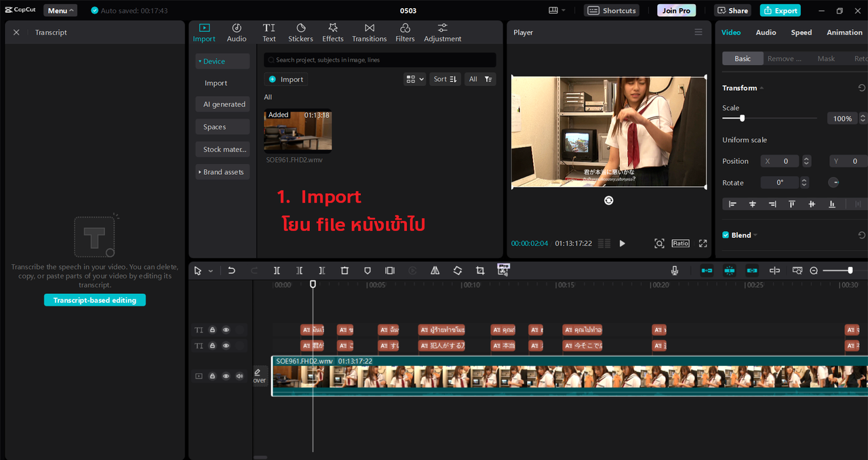Hide the Japanese caption text track
The height and width of the screenshot is (460, 868).
tap(226, 346)
